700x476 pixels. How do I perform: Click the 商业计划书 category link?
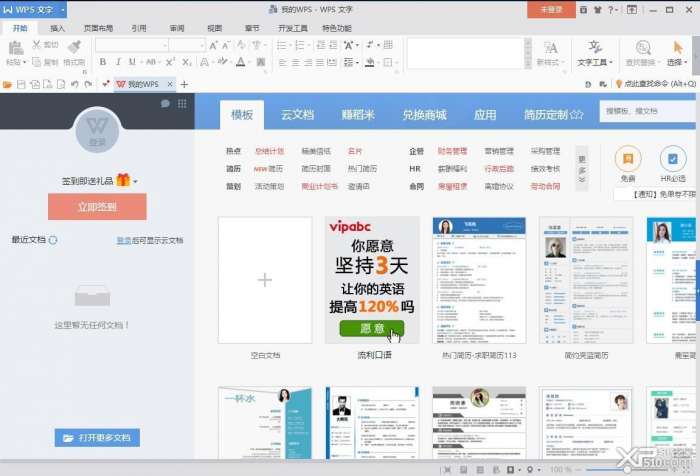[x=320, y=187]
